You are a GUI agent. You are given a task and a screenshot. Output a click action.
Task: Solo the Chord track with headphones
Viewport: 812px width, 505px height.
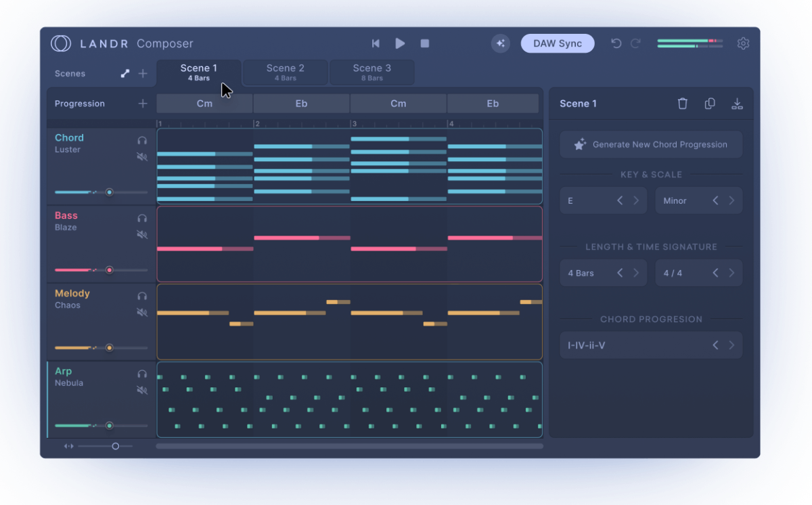tap(142, 140)
